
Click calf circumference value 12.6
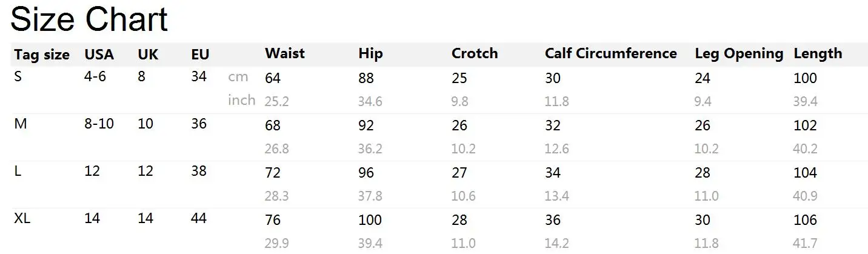click(556, 149)
